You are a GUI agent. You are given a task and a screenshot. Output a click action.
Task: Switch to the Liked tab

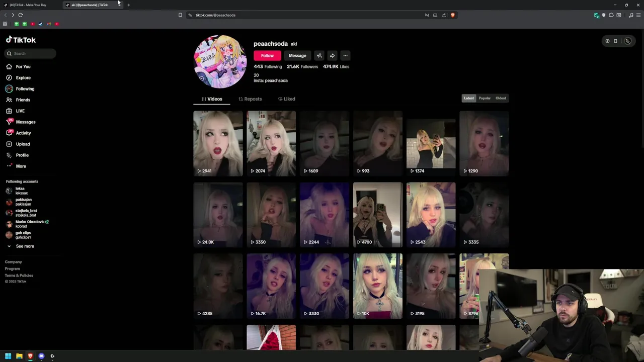[287, 99]
